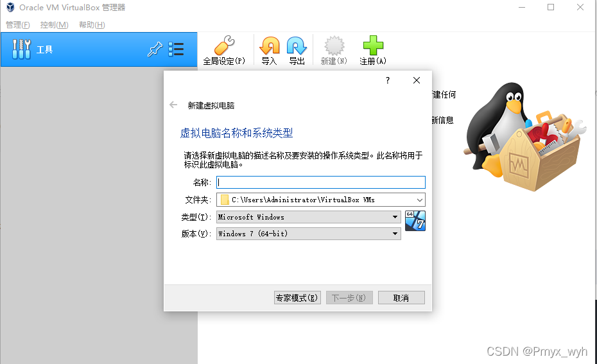Viewport: 597px width, 364px height.
Task: Click the Windows 7 64-bit OS icon
Action: [x=415, y=221]
